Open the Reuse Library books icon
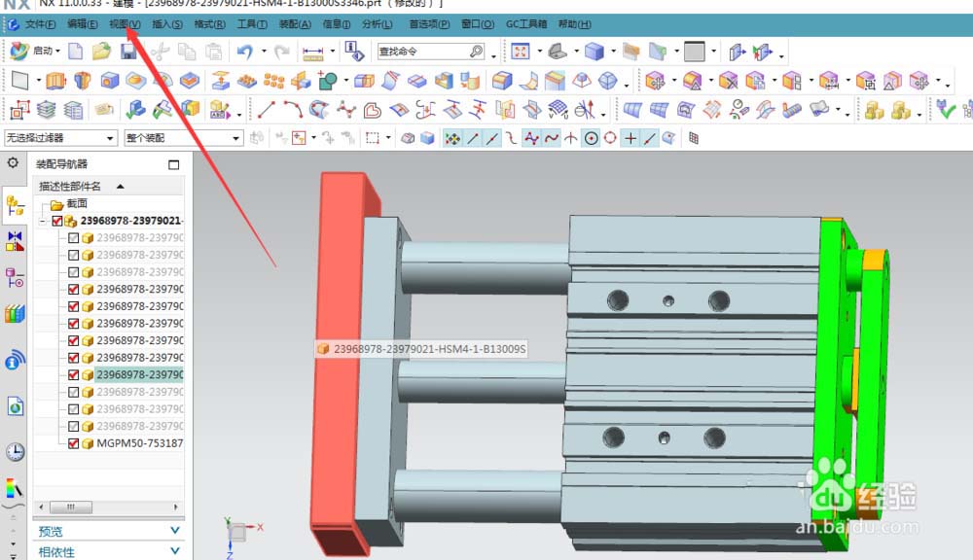The height and width of the screenshot is (560, 973). coord(15,313)
